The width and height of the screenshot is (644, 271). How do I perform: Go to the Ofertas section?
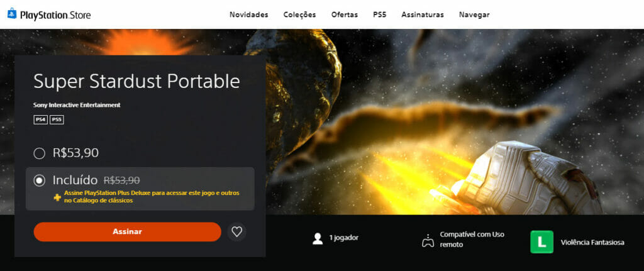tap(345, 15)
